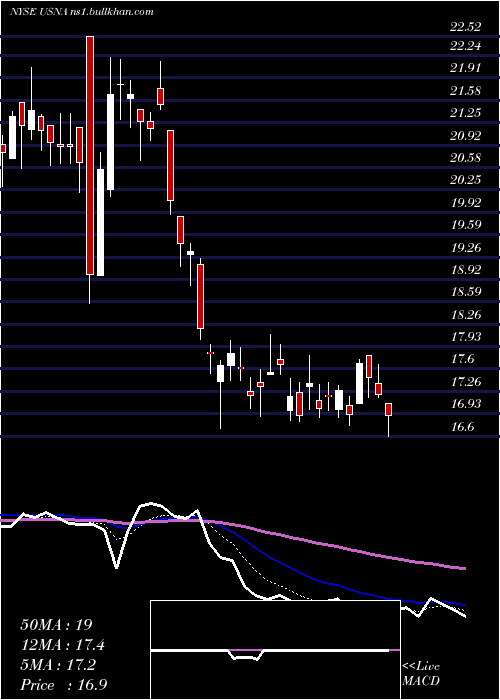Click the 16.6 price axis label
Viewport: 500px width, 700px height.
(462, 427)
